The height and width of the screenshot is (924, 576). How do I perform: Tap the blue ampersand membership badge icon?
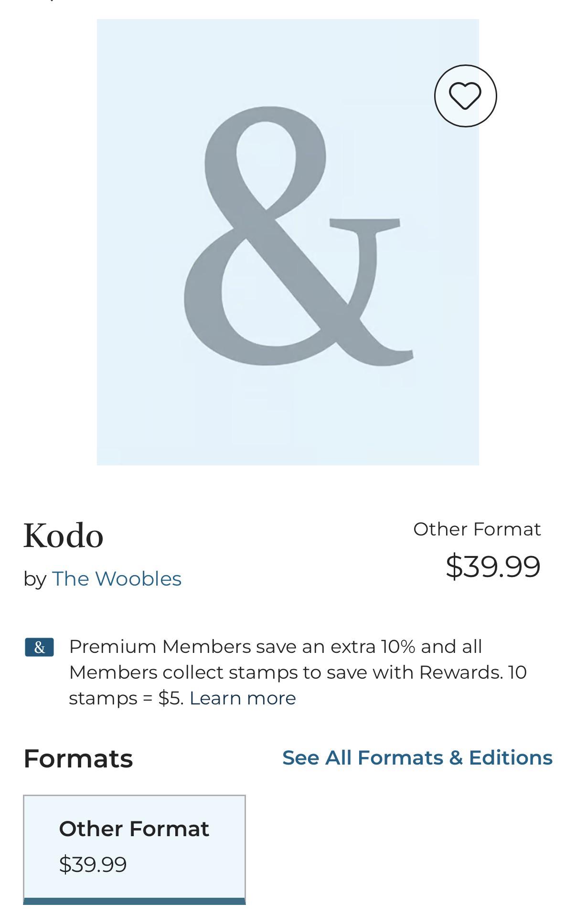coord(39,647)
